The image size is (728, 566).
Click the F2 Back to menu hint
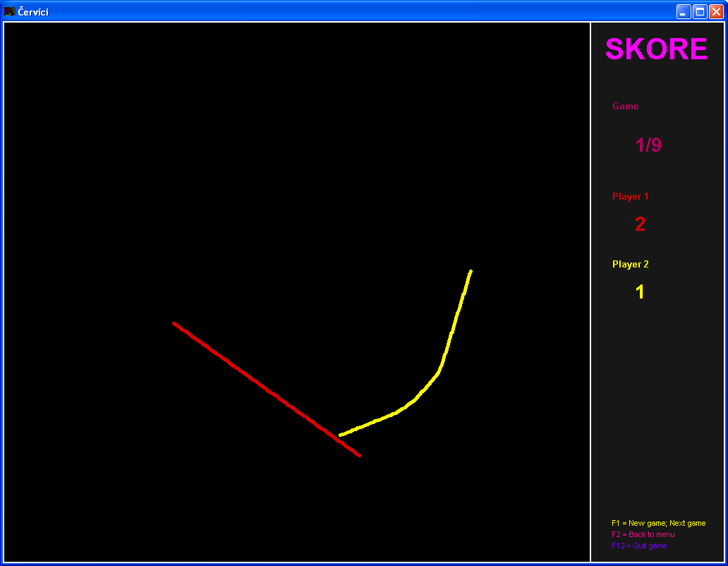(643, 535)
